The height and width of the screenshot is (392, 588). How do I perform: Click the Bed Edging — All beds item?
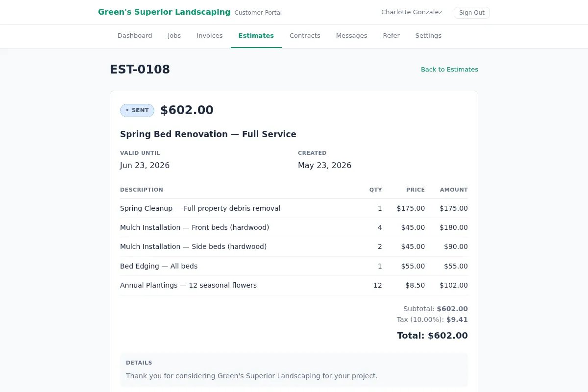[x=159, y=266]
